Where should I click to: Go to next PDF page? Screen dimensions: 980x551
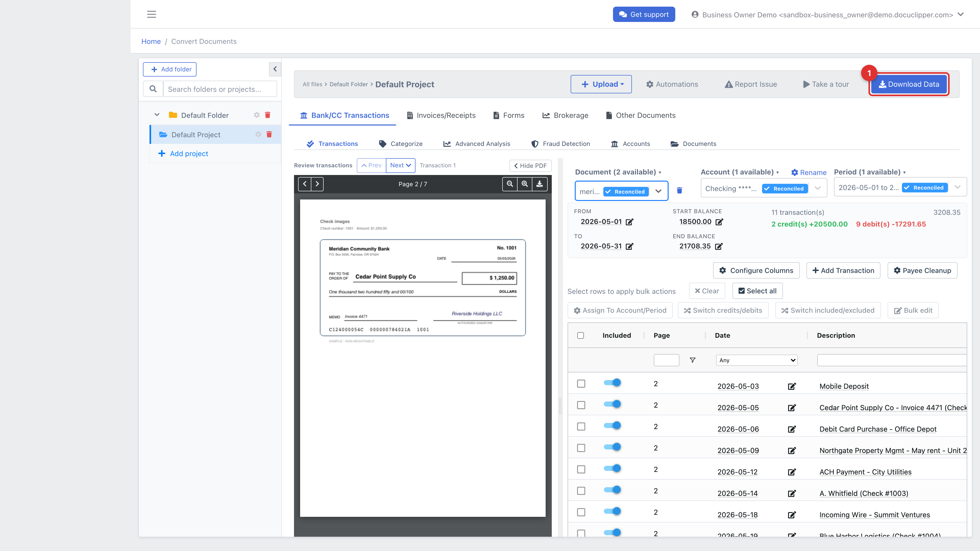[x=317, y=184]
